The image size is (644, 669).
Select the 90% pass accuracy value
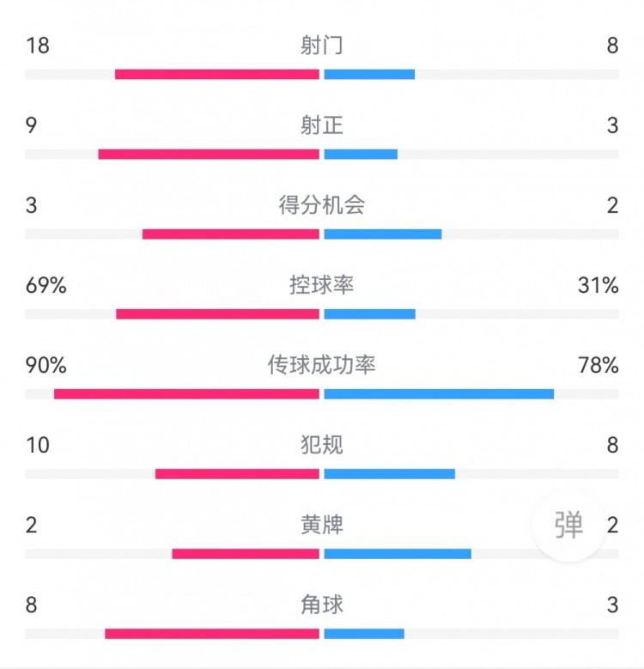click(46, 365)
